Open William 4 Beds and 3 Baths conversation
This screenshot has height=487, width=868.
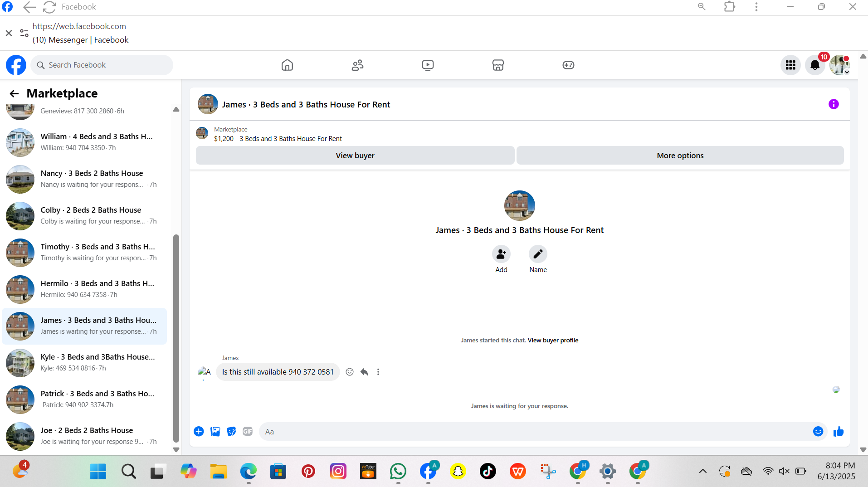84,142
